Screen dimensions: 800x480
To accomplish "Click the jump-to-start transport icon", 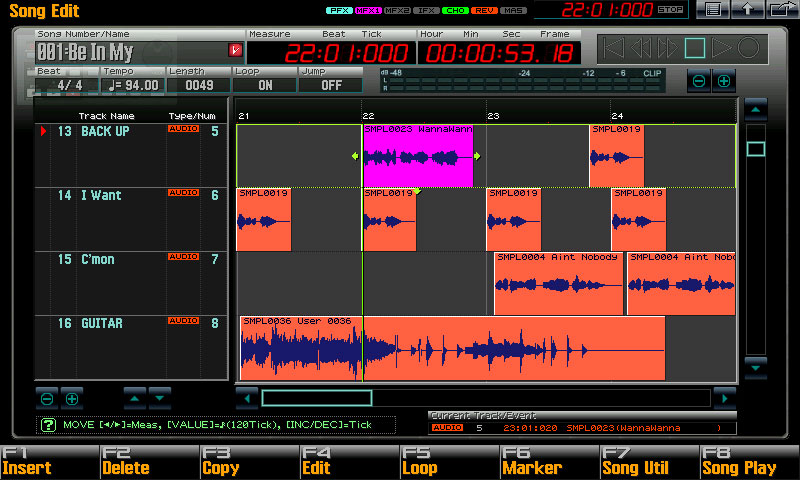I will (614, 48).
